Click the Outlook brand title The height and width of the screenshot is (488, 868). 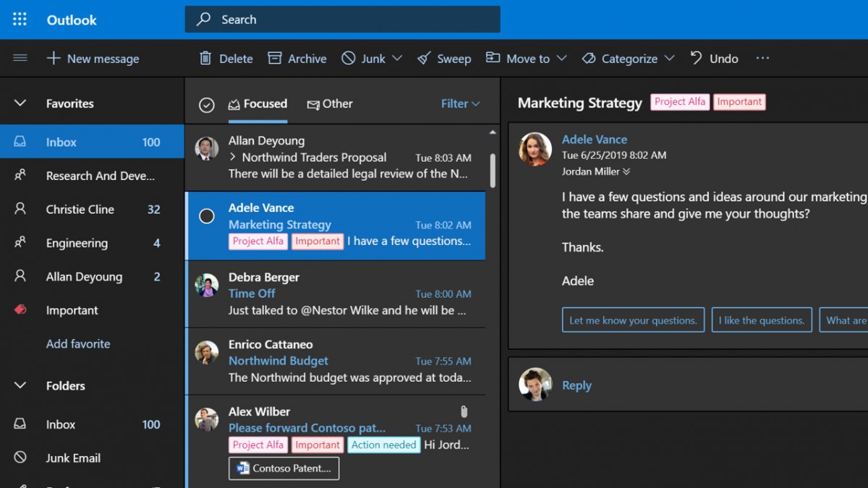click(x=72, y=20)
